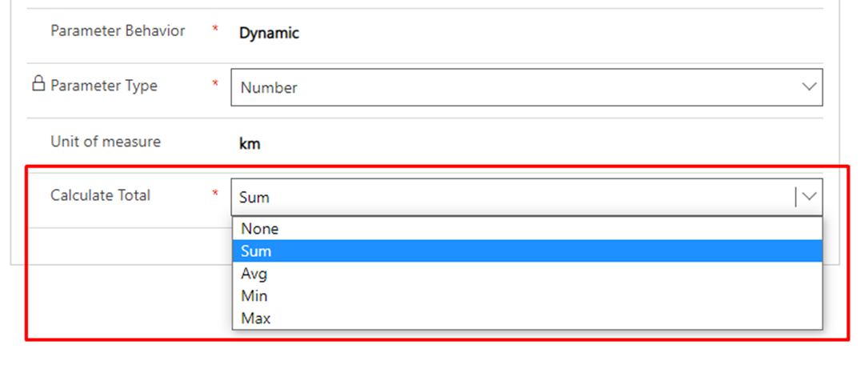
Task: Click the Dynamic value of Parameter Behavior
Action: [269, 34]
